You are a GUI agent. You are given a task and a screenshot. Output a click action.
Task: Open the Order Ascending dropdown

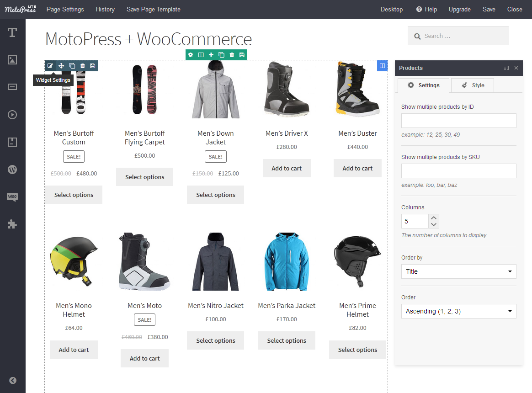point(459,311)
